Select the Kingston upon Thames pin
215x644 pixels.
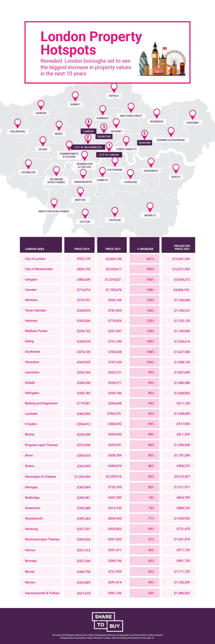point(54,203)
